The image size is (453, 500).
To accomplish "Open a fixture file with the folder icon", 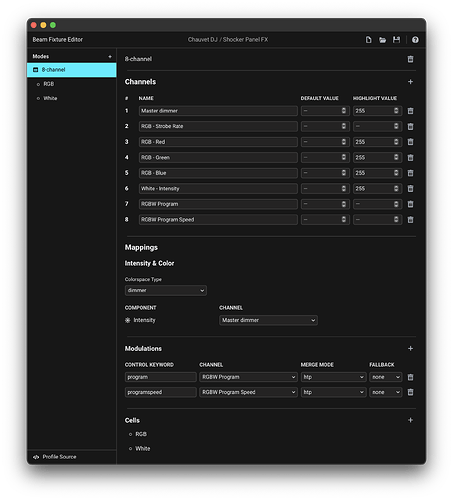I will [382, 40].
